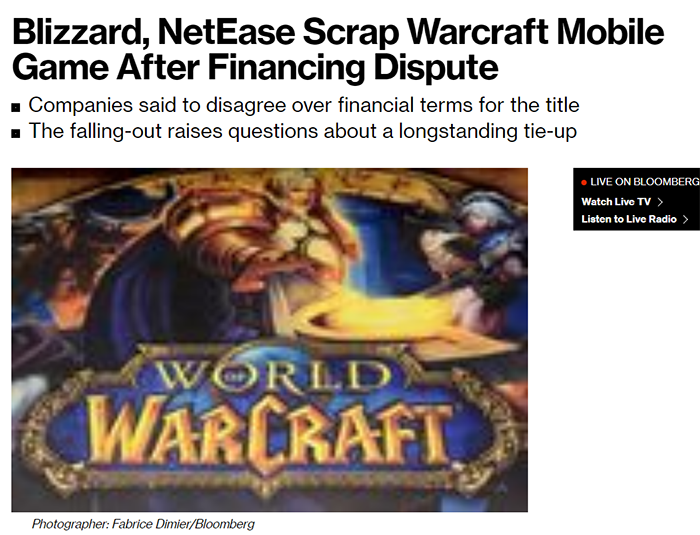Open the Listen to Live Radio link
This screenshot has width=700, height=535.
[629, 219]
